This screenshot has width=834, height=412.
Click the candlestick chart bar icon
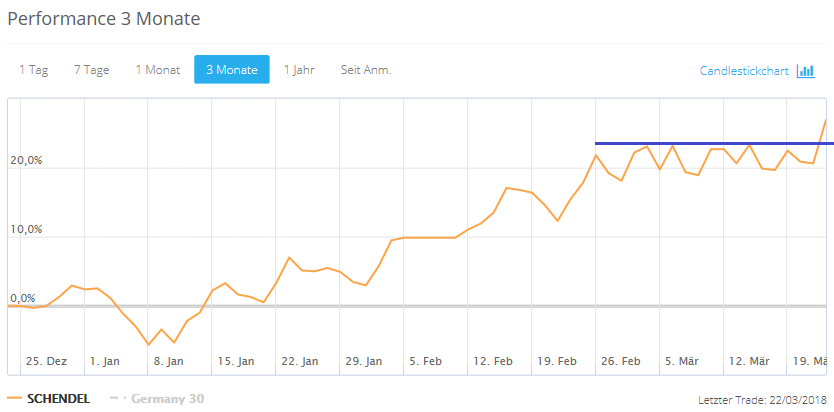[806, 71]
